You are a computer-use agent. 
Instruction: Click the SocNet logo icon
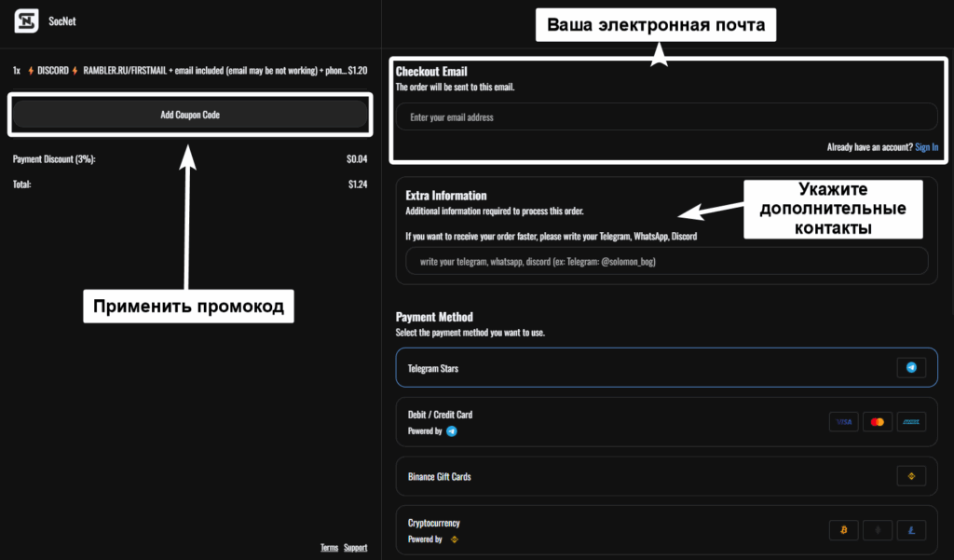(x=27, y=21)
